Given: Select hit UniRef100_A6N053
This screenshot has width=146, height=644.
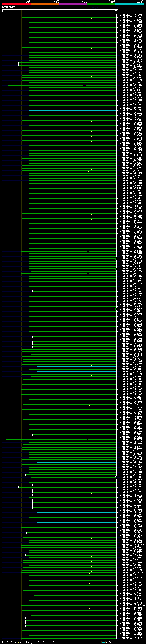Looking at the screenshot, I should [x=131, y=15].
